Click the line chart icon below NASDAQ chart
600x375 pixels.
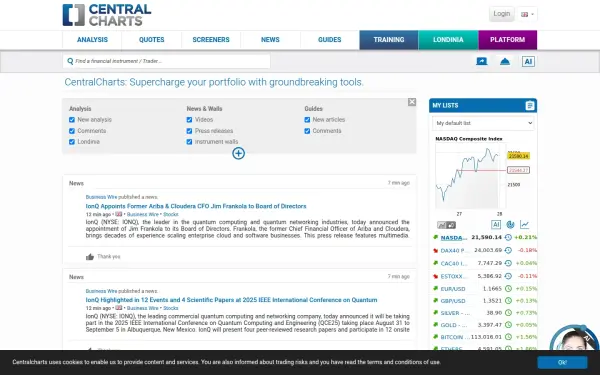[x=525, y=225]
